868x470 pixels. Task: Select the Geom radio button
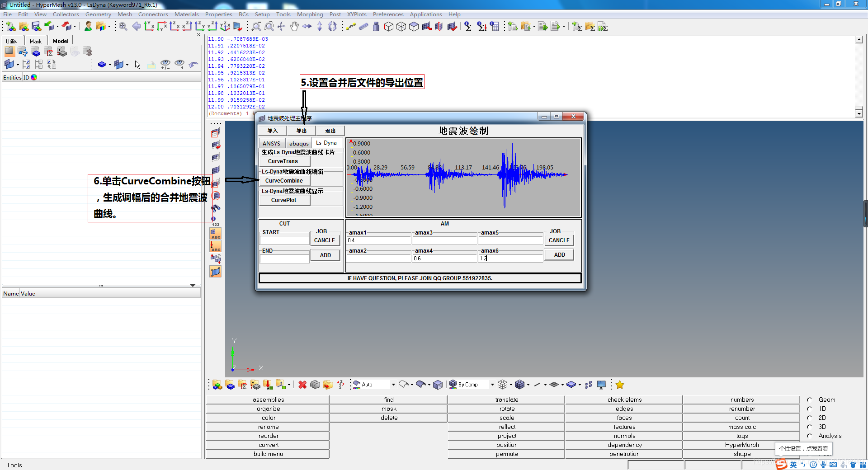point(810,399)
